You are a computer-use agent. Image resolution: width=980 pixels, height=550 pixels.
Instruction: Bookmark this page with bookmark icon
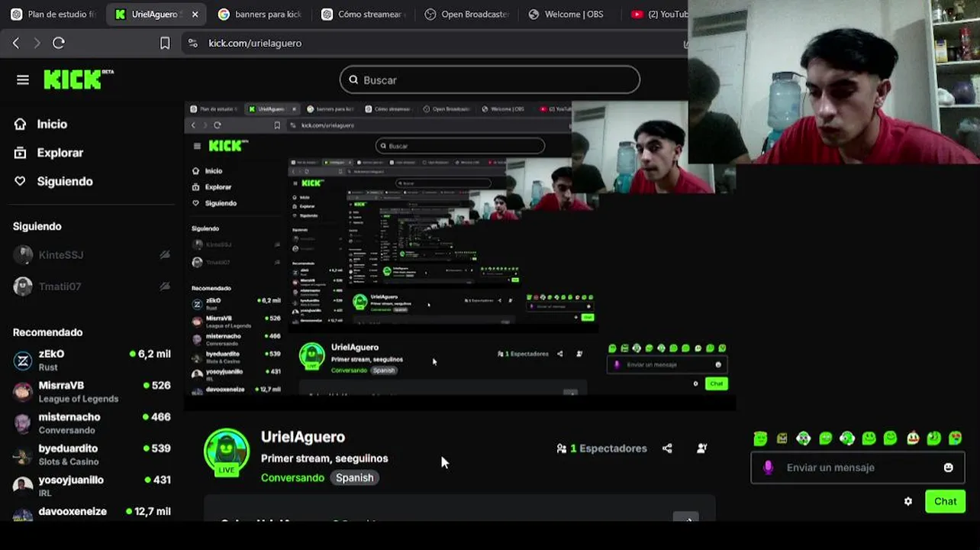[165, 43]
